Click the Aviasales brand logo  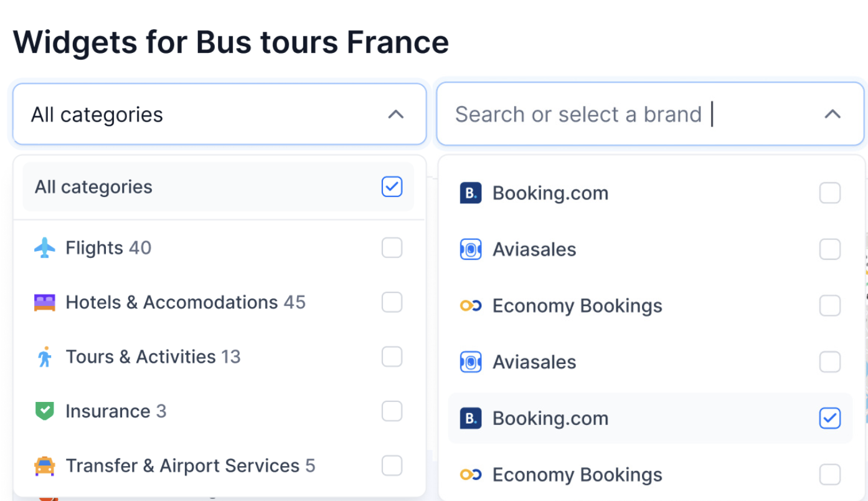click(x=471, y=249)
